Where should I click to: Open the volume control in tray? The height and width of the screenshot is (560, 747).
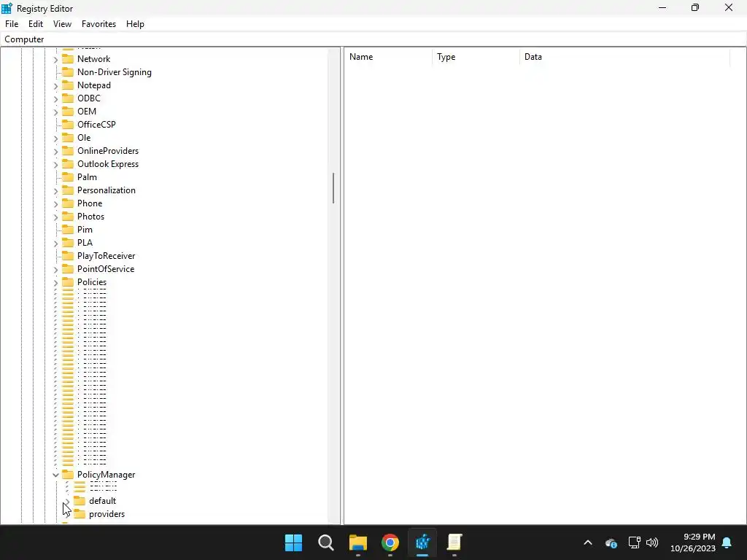pos(652,542)
